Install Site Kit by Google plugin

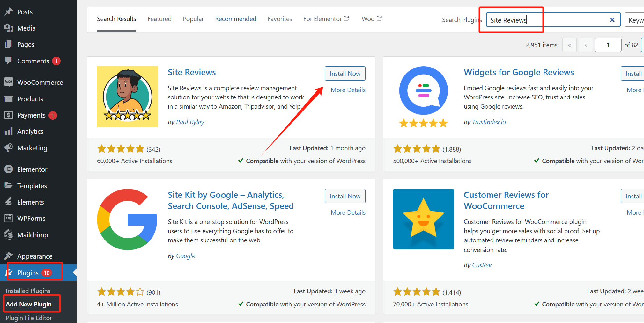[345, 196]
